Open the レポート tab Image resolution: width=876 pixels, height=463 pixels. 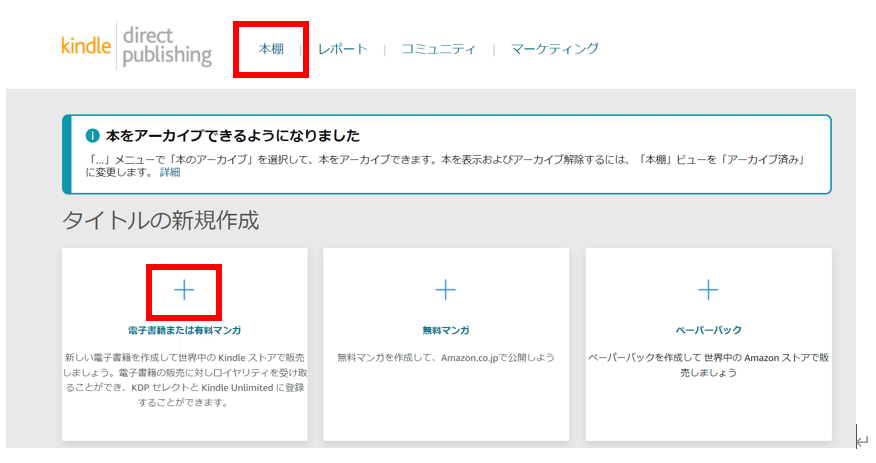tap(342, 49)
